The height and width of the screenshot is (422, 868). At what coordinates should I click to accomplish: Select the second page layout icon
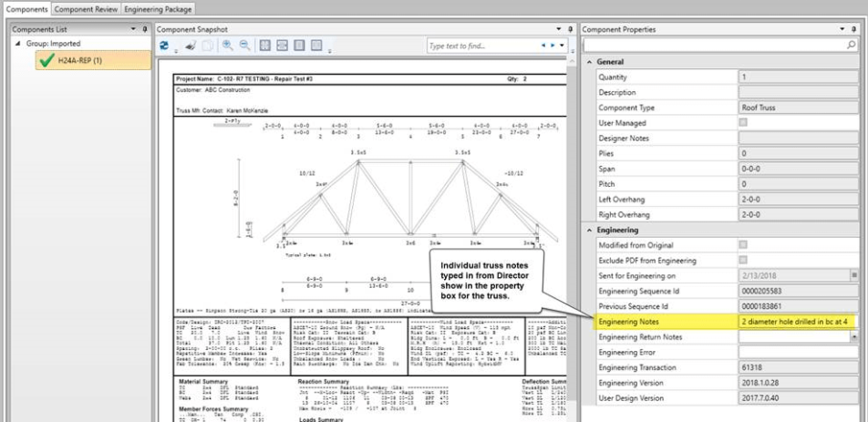tap(283, 46)
